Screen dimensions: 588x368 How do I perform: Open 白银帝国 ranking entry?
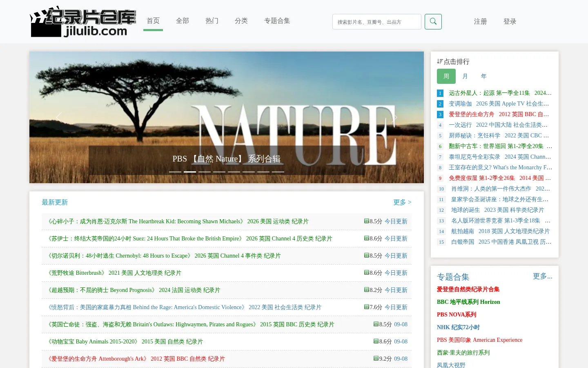click(x=501, y=242)
